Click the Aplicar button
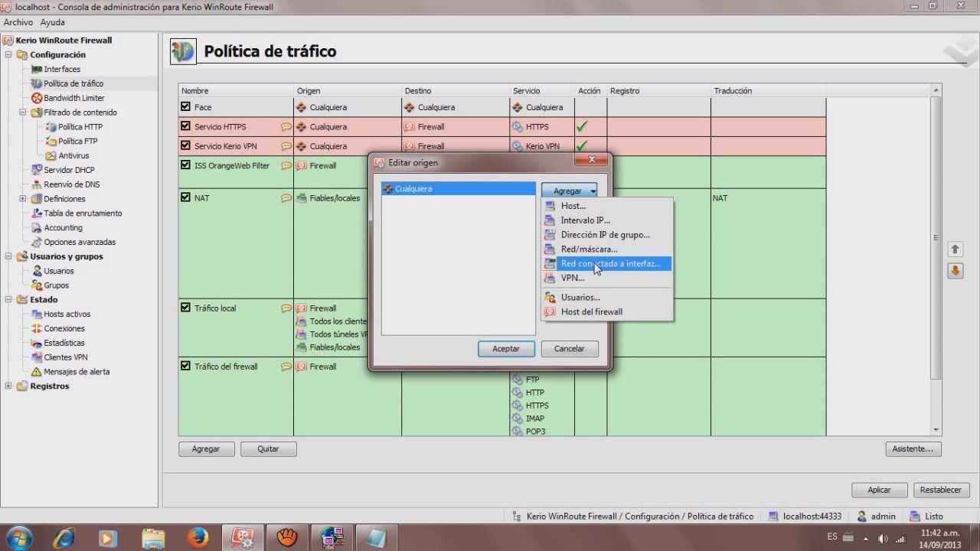980x551 pixels. pyautogui.click(x=879, y=490)
